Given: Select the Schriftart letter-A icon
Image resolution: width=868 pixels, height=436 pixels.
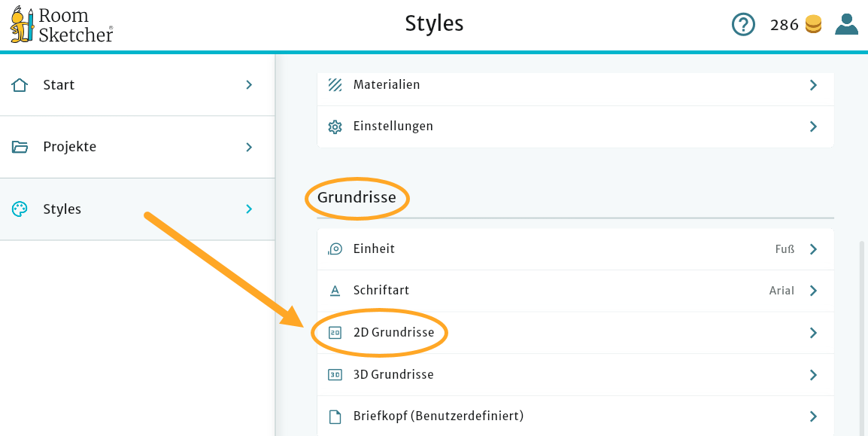Looking at the screenshot, I should [x=335, y=290].
